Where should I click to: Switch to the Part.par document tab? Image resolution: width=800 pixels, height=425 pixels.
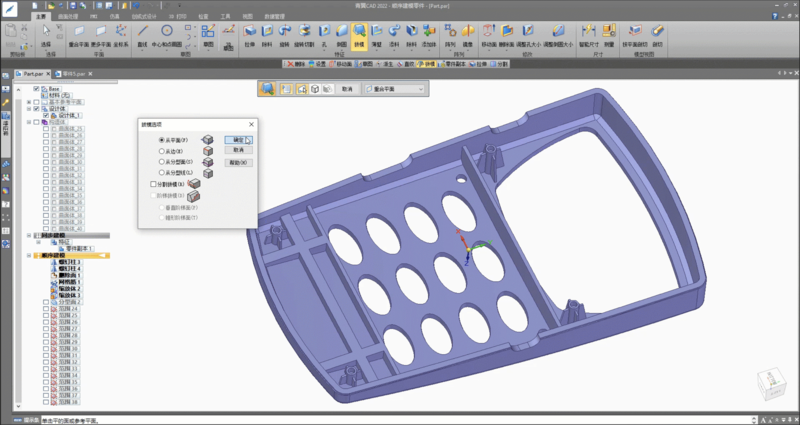point(34,74)
